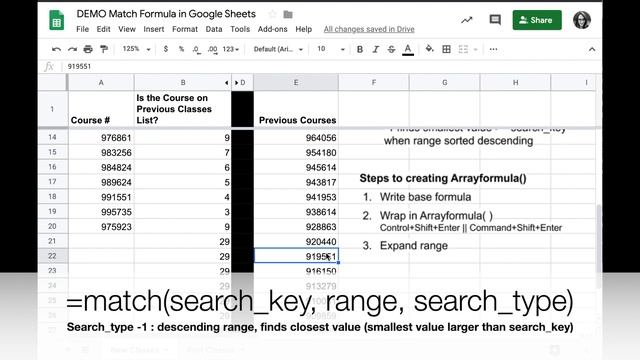
Task: Open the File menu
Action: click(82, 29)
